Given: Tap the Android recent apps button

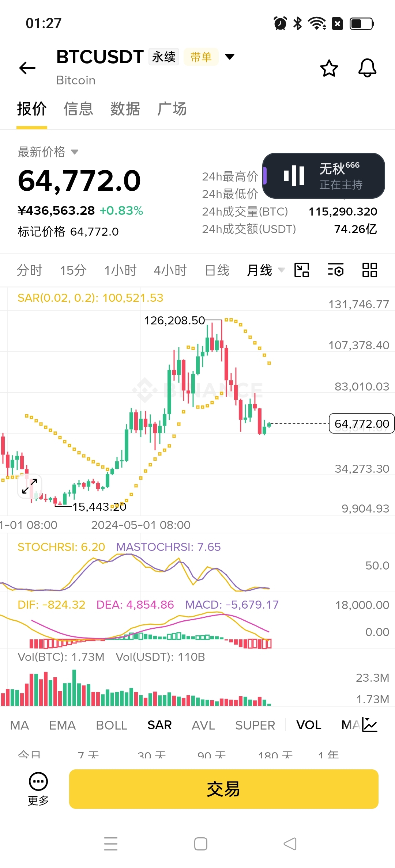Looking at the screenshot, I should pyautogui.click(x=111, y=844).
